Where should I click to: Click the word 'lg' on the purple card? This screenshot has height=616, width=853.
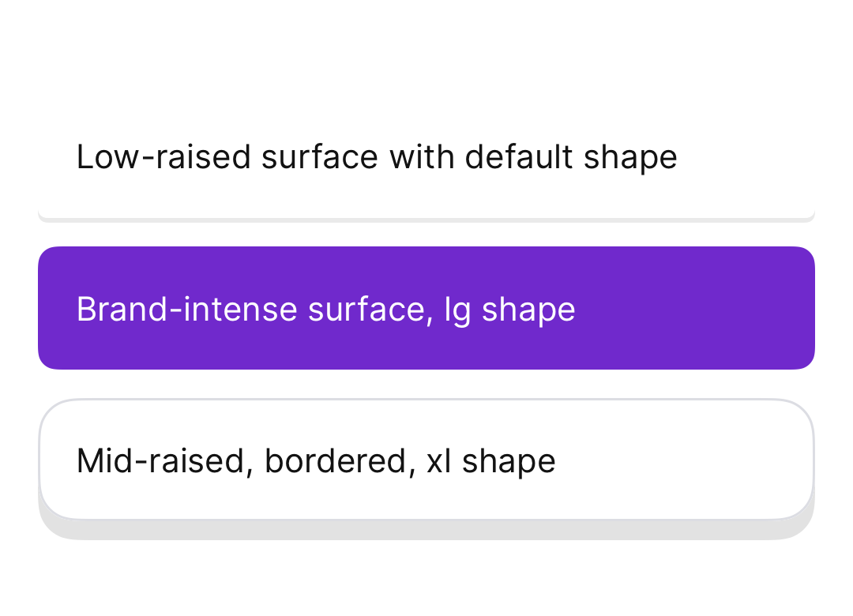(x=457, y=310)
